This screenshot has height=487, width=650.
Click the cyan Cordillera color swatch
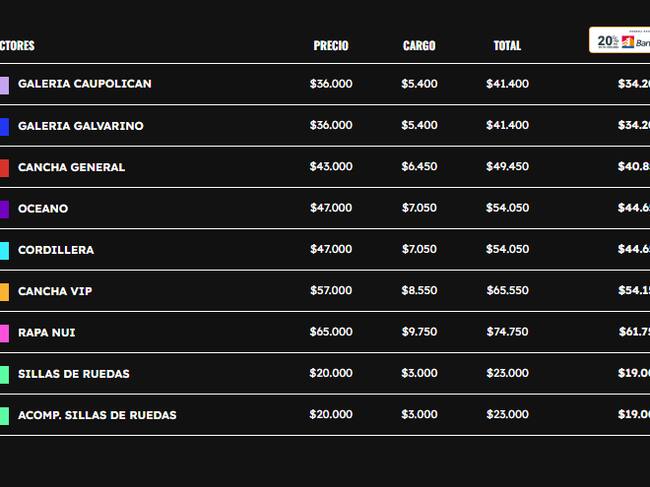coord(4,251)
